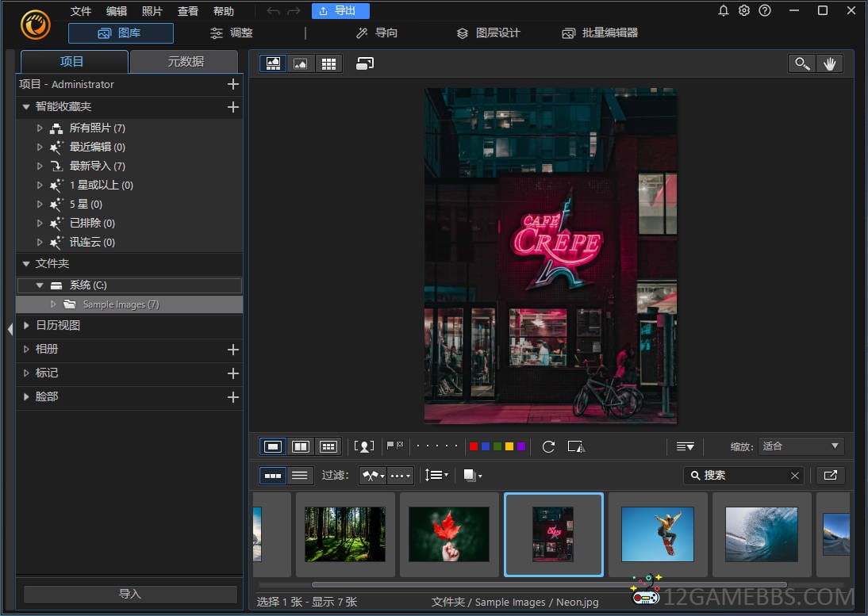
Task: Clear the search box with X
Action: pyautogui.click(x=794, y=476)
